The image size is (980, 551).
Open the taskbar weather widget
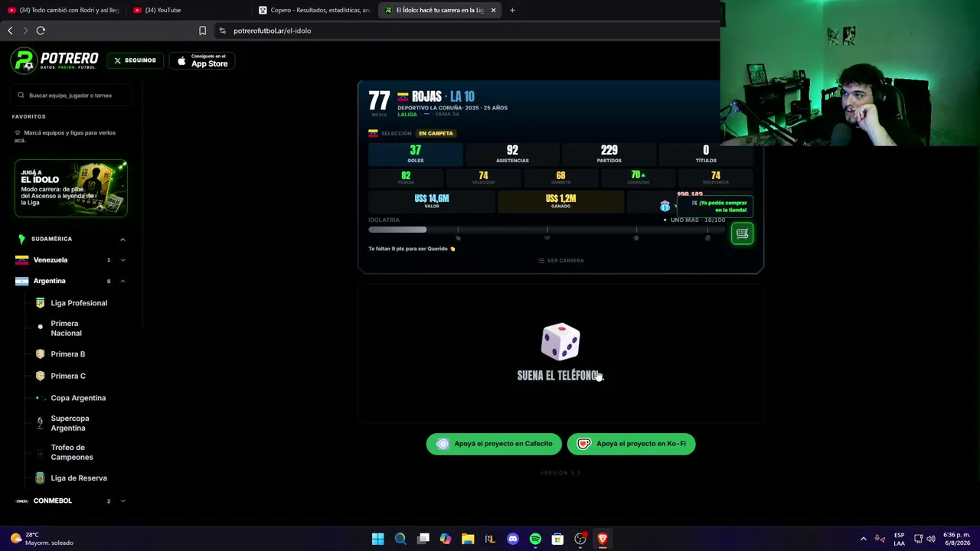pos(42,539)
